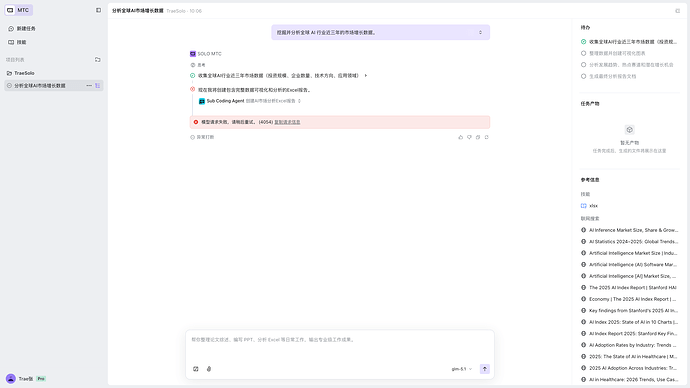
Task: Click the send arrow button
Action: point(484,369)
